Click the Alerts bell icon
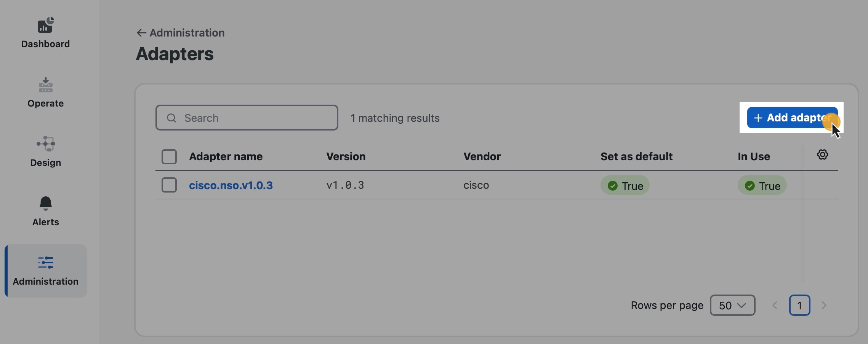Image resolution: width=868 pixels, height=344 pixels. [46, 203]
